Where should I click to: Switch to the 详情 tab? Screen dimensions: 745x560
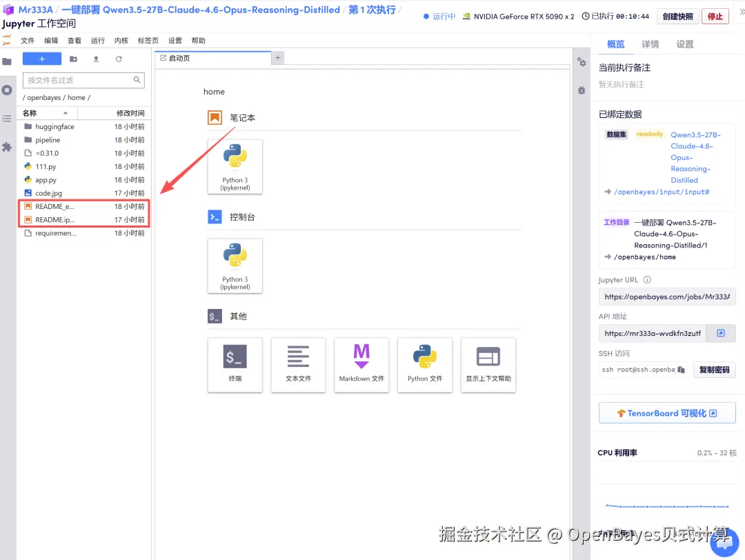click(x=650, y=44)
